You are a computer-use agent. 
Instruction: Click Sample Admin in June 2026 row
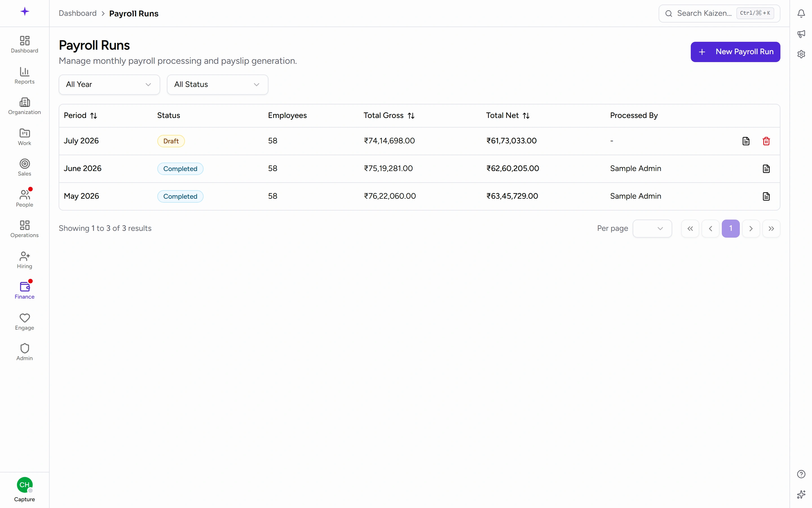[636, 168]
